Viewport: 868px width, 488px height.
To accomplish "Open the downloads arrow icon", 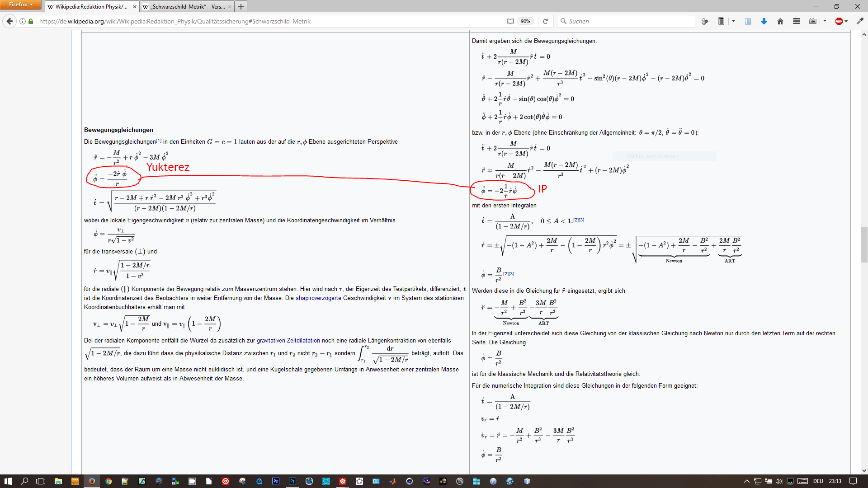I will coord(764,21).
